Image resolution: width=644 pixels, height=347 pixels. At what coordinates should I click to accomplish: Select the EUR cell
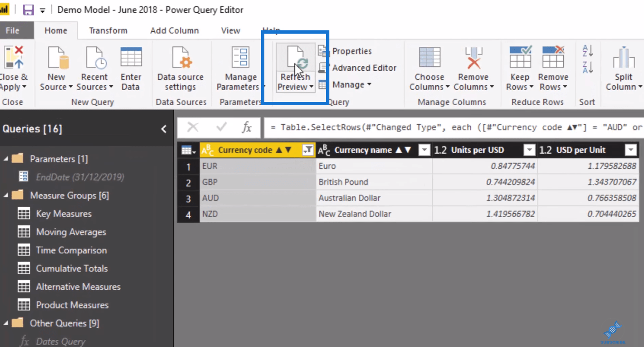[x=258, y=166]
